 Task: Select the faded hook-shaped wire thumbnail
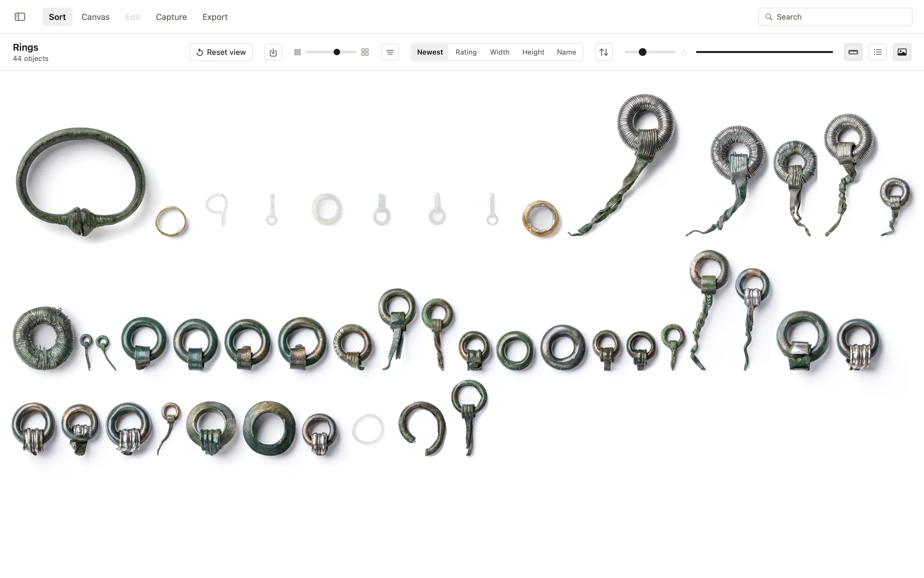[217, 209]
